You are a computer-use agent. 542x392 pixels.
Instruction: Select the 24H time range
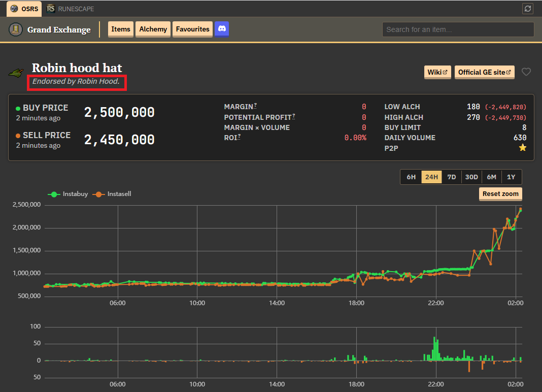(x=431, y=177)
